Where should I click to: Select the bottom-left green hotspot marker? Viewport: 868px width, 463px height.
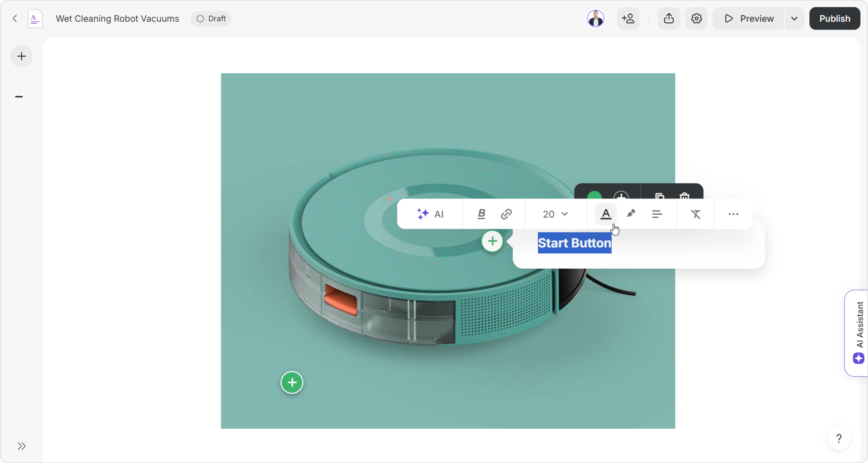tap(292, 382)
